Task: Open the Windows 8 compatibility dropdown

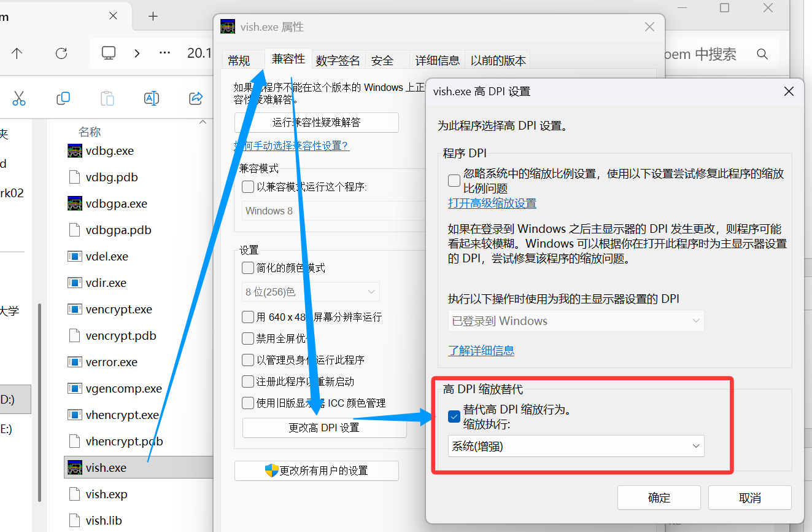Action: (334, 211)
